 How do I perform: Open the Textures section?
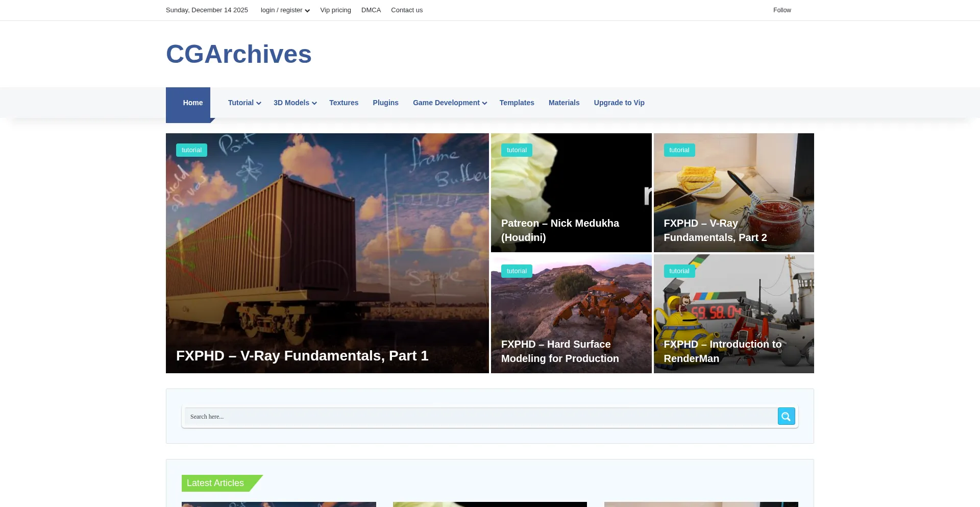pyautogui.click(x=344, y=103)
